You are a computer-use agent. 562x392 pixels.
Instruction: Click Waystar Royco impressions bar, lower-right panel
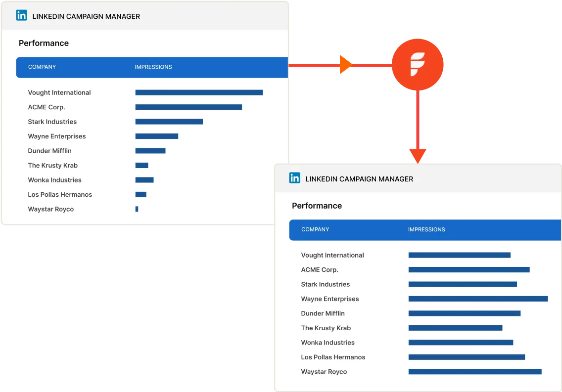(475, 372)
